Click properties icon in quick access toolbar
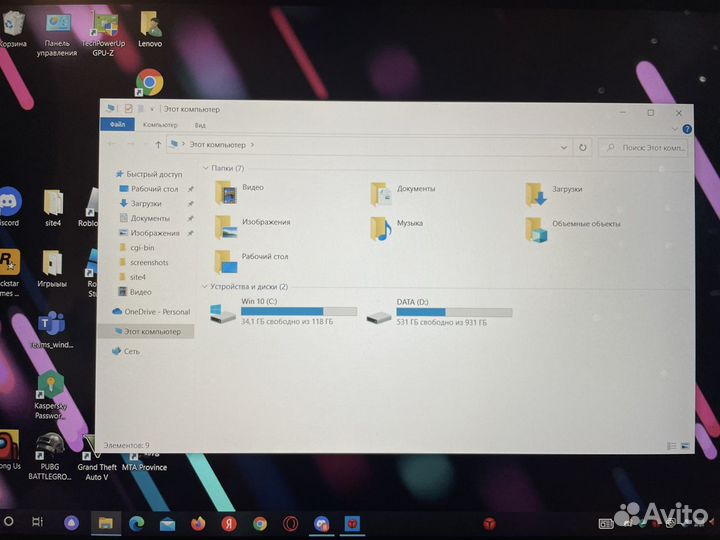This screenshot has width=720, height=540. (x=128, y=109)
